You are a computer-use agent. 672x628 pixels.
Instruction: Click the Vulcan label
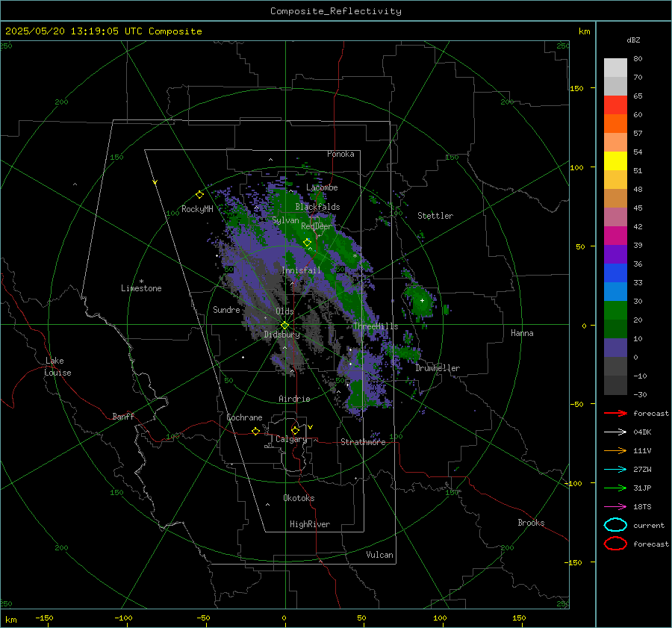point(379,555)
